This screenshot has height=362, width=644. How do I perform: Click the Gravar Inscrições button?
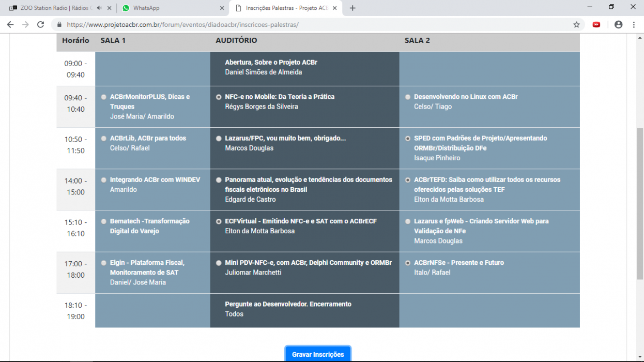point(318,354)
